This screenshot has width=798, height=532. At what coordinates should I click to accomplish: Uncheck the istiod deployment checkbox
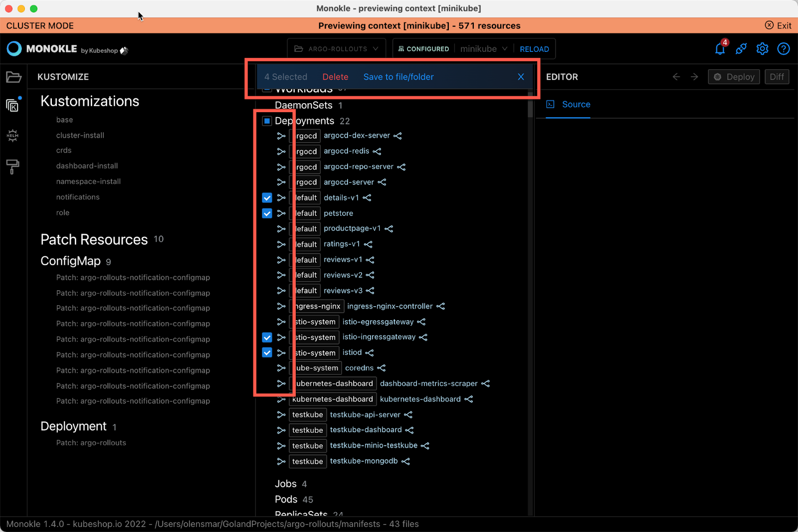click(x=267, y=353)
